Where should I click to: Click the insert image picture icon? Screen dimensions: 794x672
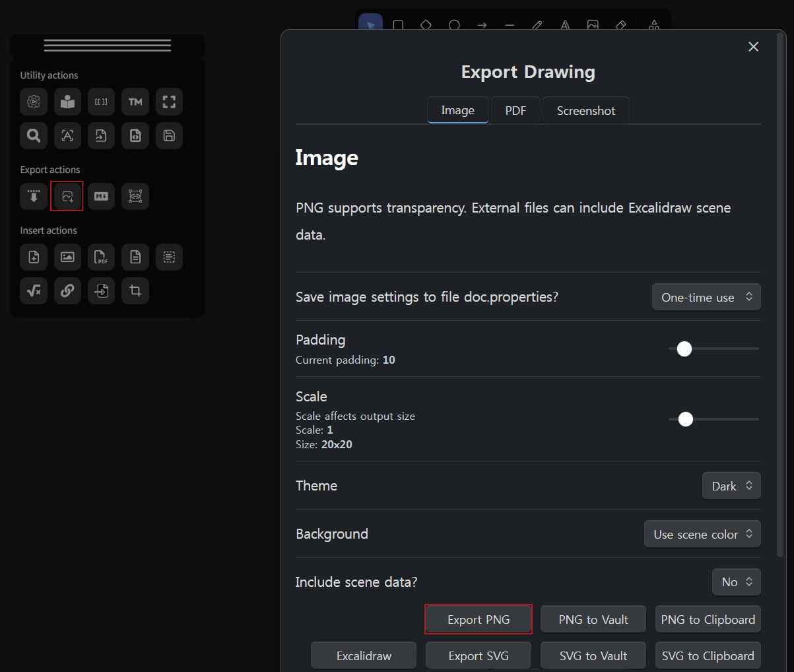click(x=67, y=257)
